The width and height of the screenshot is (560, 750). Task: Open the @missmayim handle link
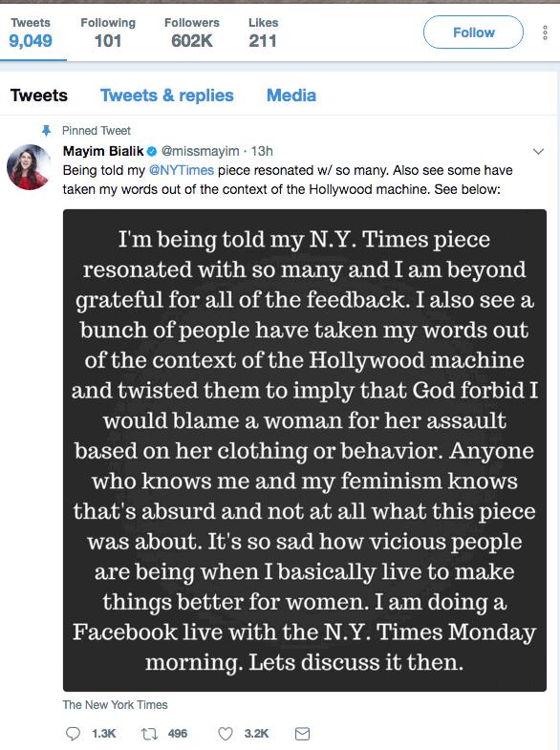200,151
